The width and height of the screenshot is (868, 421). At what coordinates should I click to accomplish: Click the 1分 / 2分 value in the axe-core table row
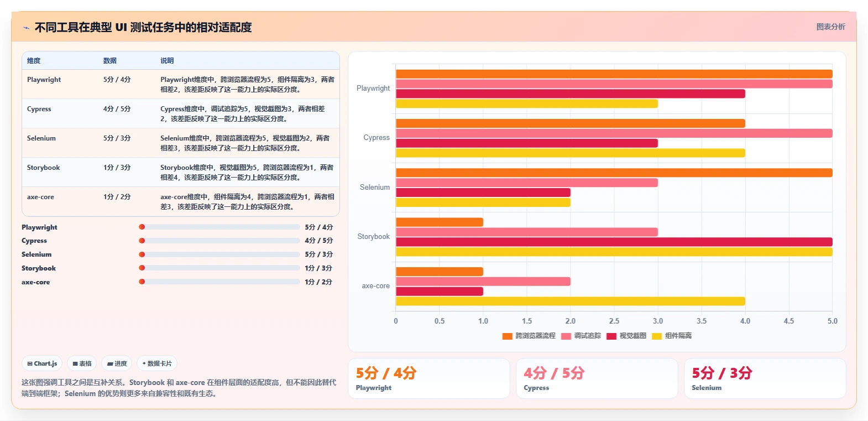pyautogui.click(x=117, y=197)
